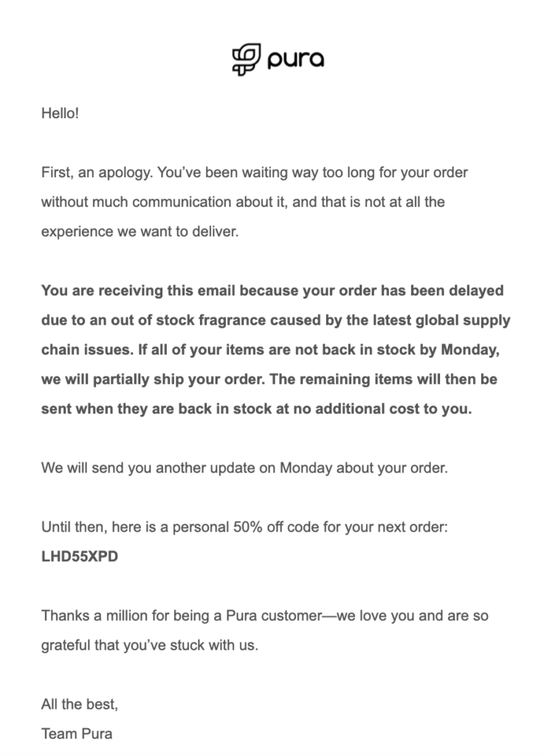The image size is (544, 756).
Task: Click the "Hello!" greeting text
Action: click(x=60, y=115)
